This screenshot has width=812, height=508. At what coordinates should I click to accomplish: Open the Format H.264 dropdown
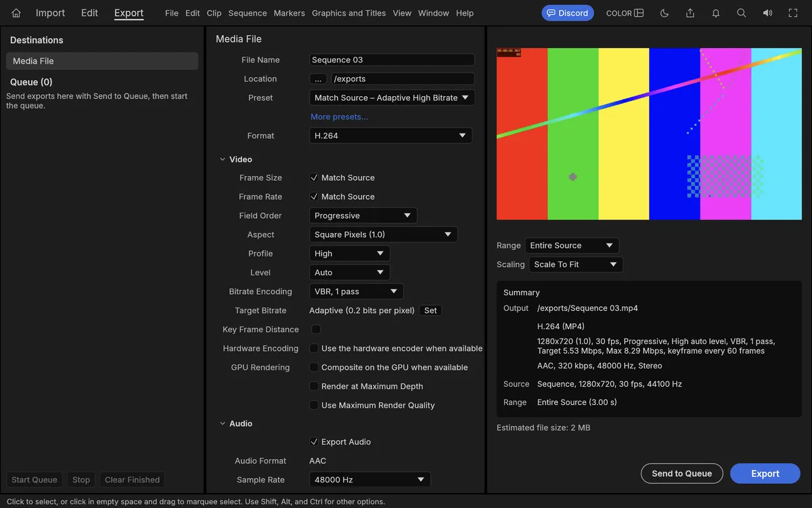390,135
